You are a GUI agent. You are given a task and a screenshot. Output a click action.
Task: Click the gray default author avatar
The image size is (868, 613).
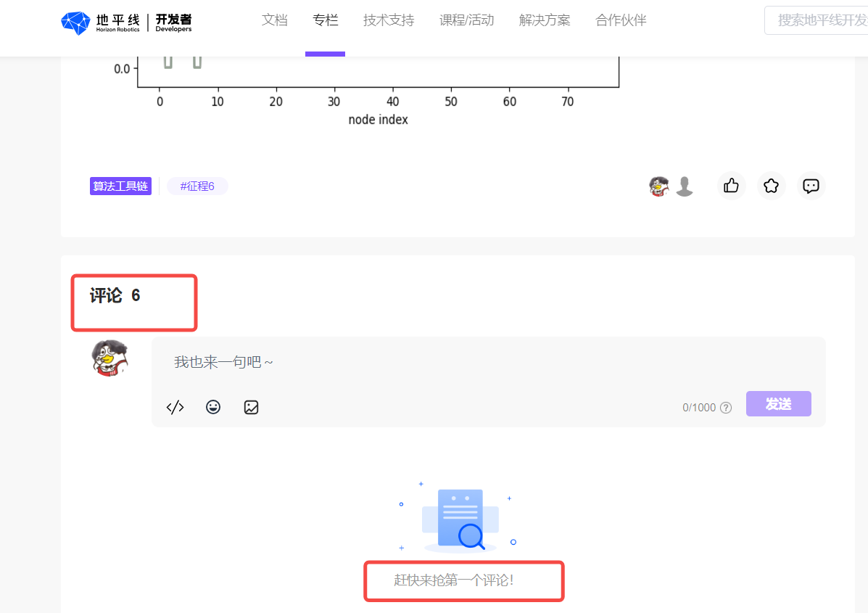[x=685, y=186]
